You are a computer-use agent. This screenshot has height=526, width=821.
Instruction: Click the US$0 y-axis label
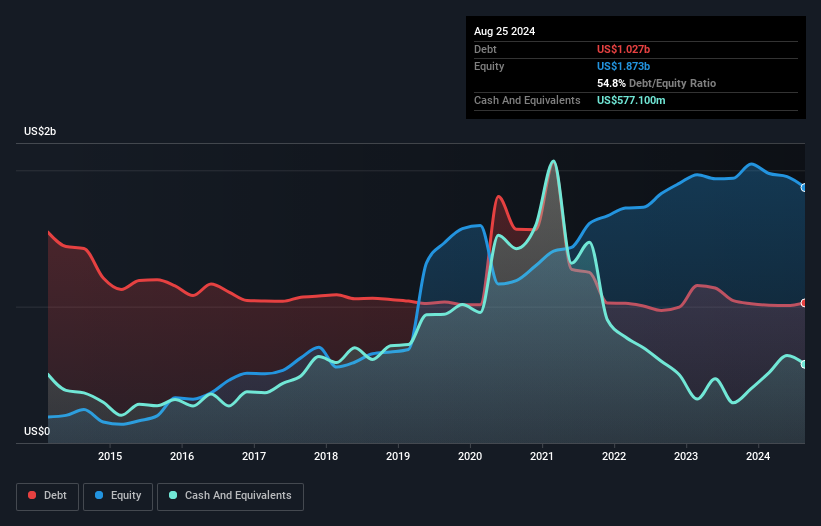click(37, 431)
